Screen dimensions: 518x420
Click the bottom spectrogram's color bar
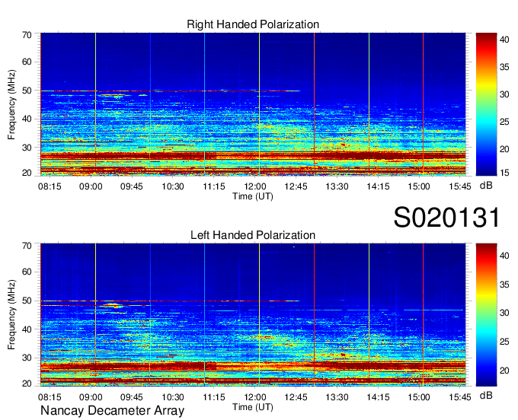[x=486, y=315]
